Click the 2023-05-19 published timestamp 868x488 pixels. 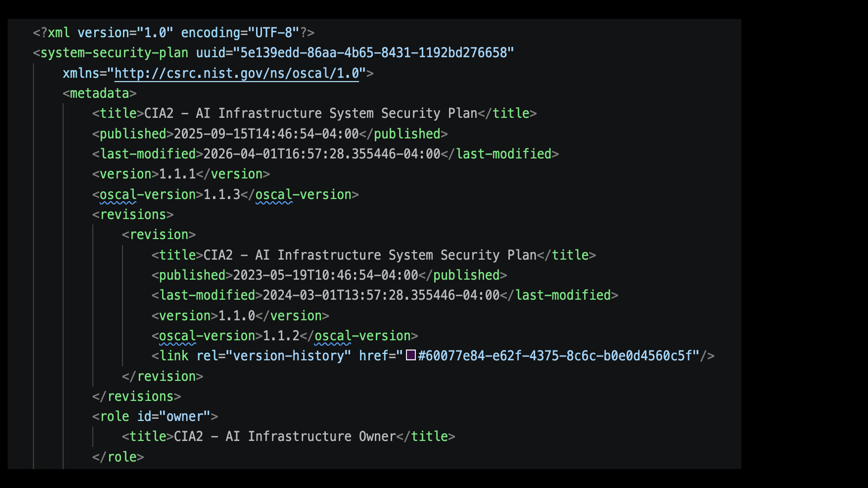(325, 275)
